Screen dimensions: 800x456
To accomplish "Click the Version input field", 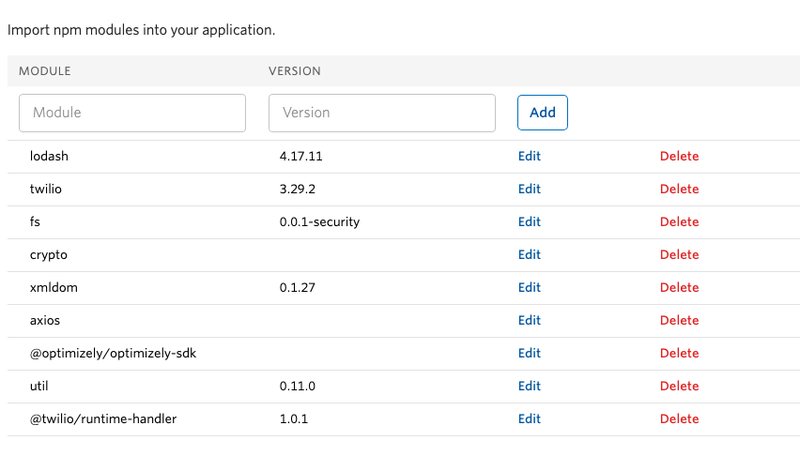I will point(382,113).
